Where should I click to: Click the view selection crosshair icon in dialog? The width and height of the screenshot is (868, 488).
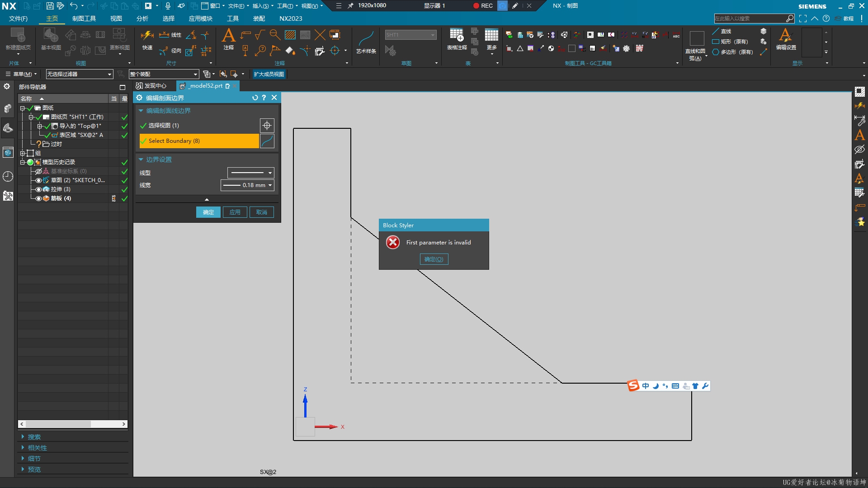click(267, 125)
